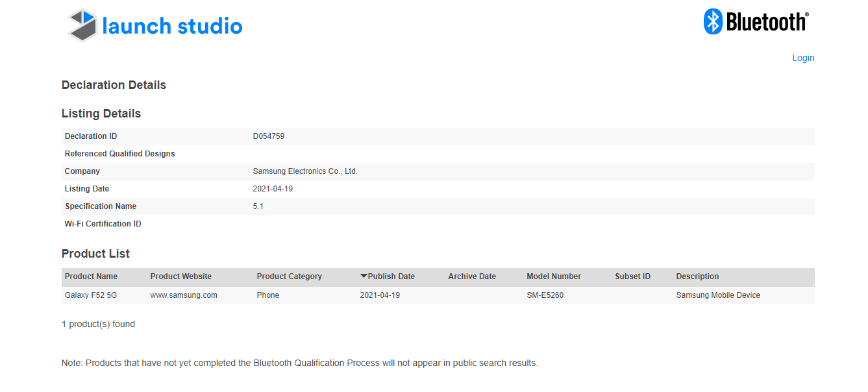Select model number SM-E5260

coord(545,295)
